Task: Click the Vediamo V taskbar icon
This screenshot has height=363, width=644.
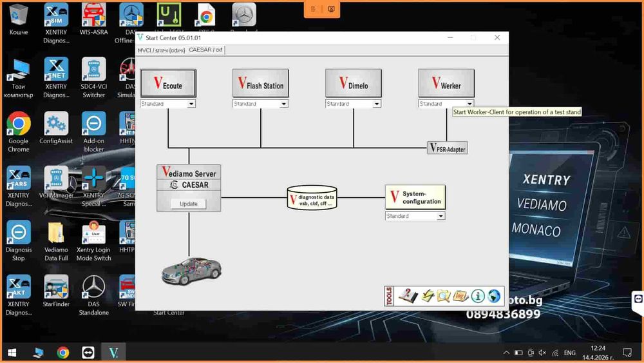Action: click(113, 353)
